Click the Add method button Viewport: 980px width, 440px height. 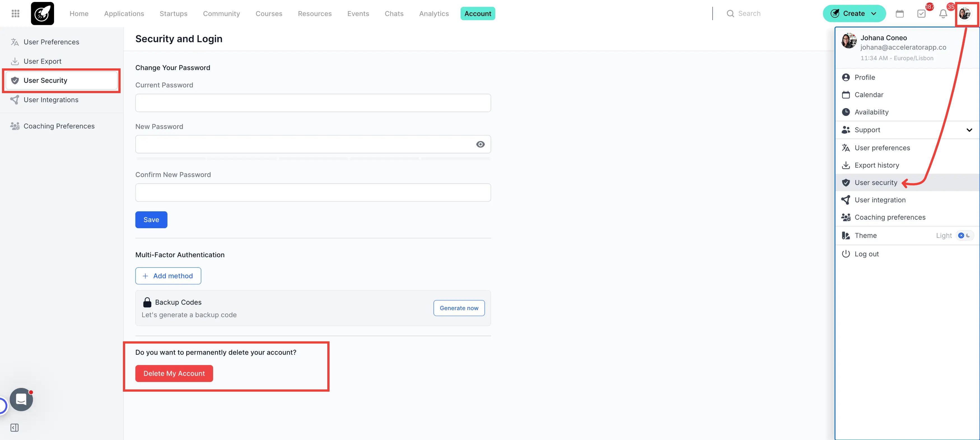168,276
